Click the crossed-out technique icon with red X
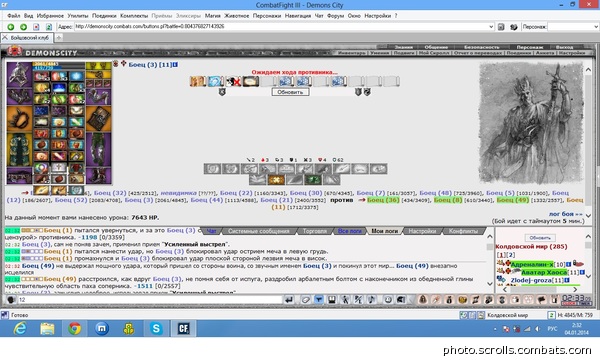 coord(233,81)
